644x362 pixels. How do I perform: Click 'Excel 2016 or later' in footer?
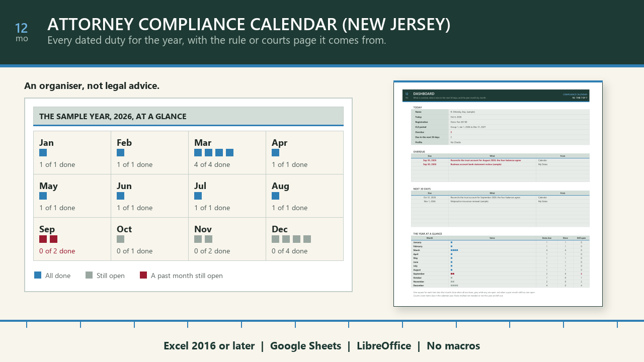(x=209, y=346)
